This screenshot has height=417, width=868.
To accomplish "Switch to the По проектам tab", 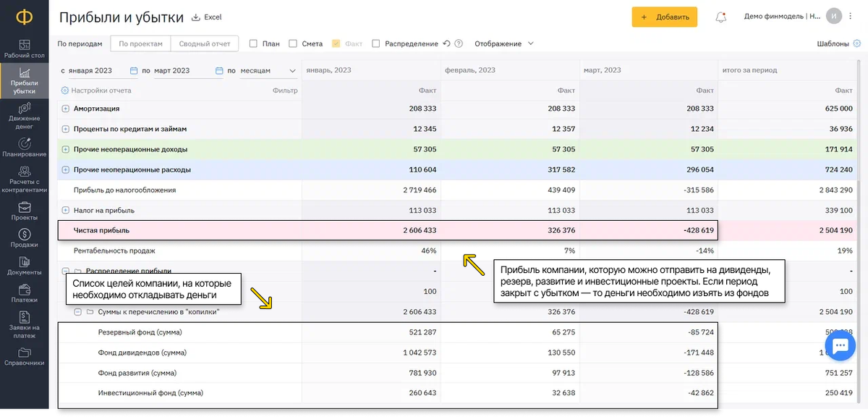I will [x=140, y=43].
